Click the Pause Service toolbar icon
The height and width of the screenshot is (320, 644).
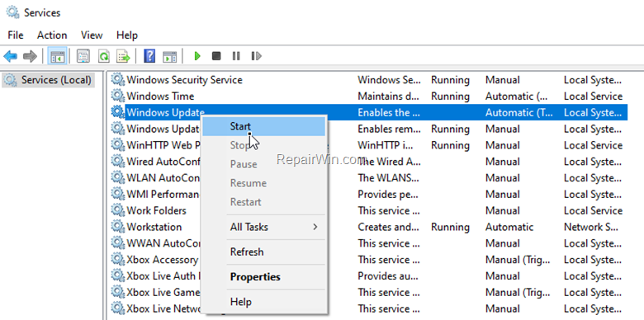(236, 56)
